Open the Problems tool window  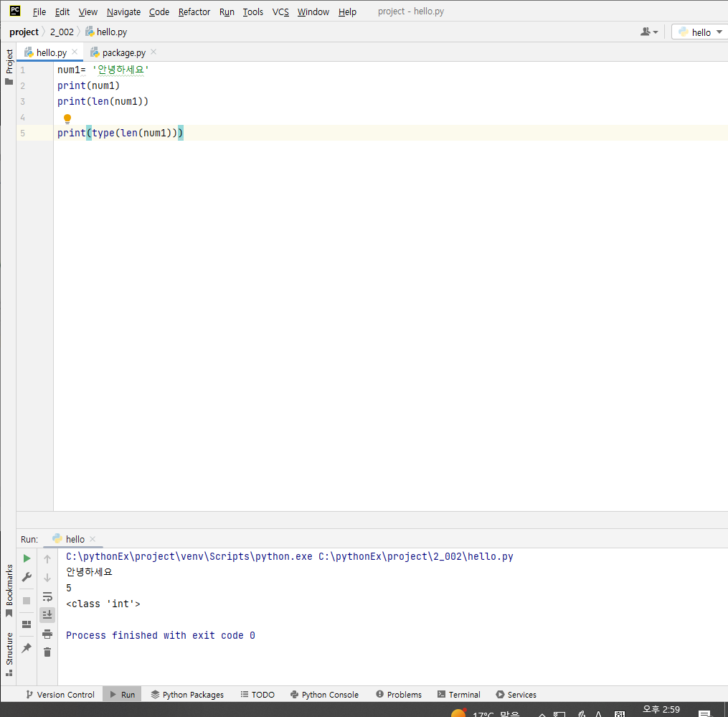tap(399, 695)
